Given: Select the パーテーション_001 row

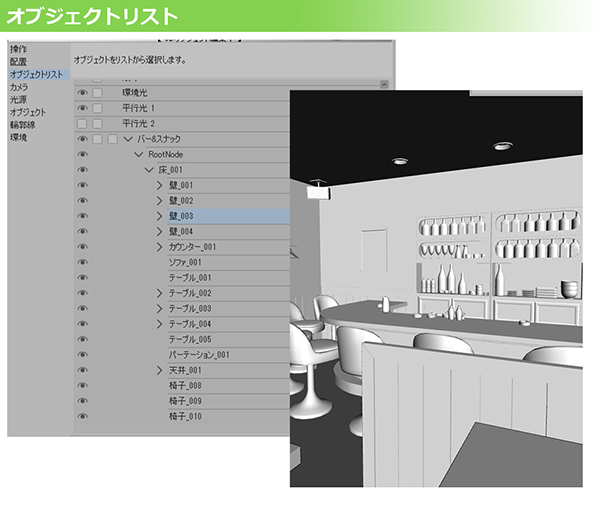Looking at the screenshot, I should pyautogui.click(x=228, y=355).
